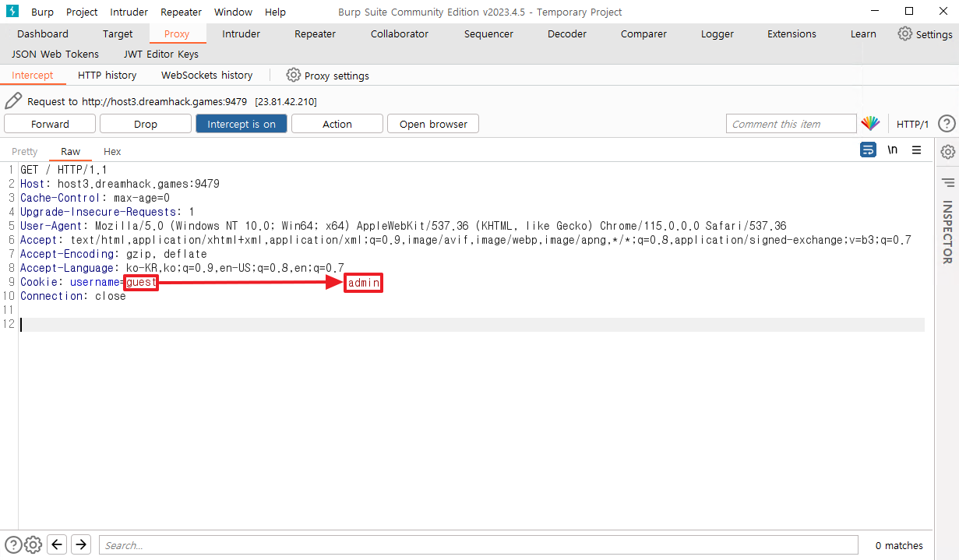Viewport: 959px width, 560px height.
Task: Click the bottom Search input field
Action: (478, 545)
